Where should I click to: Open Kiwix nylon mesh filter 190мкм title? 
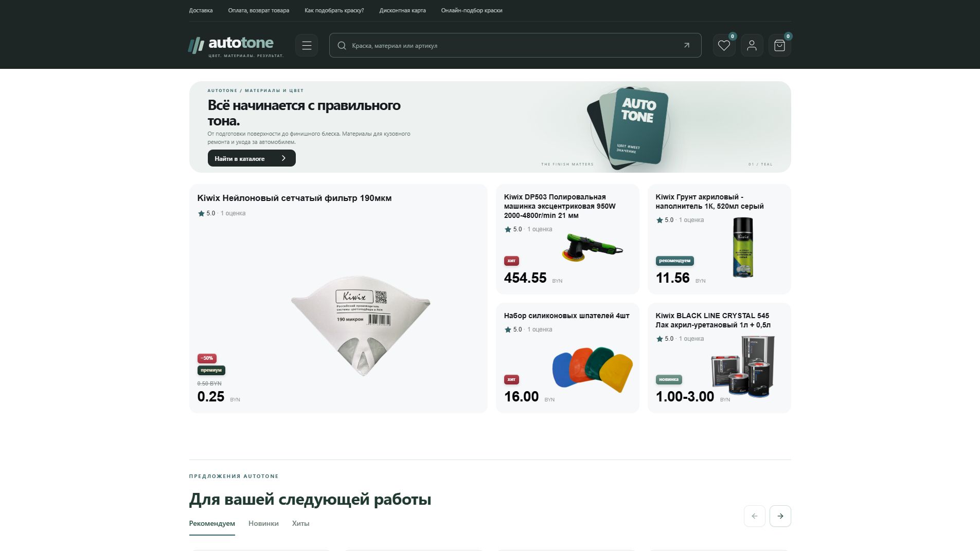point(294,198)
